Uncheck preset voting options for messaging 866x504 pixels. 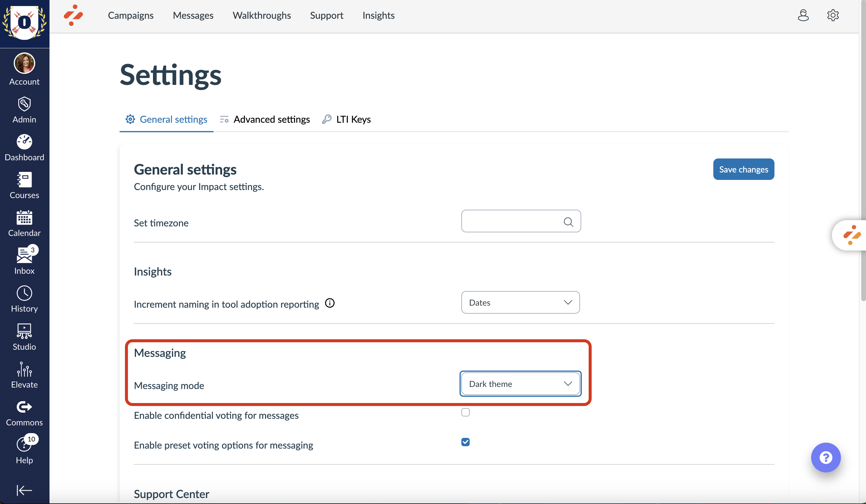[465, 442]
